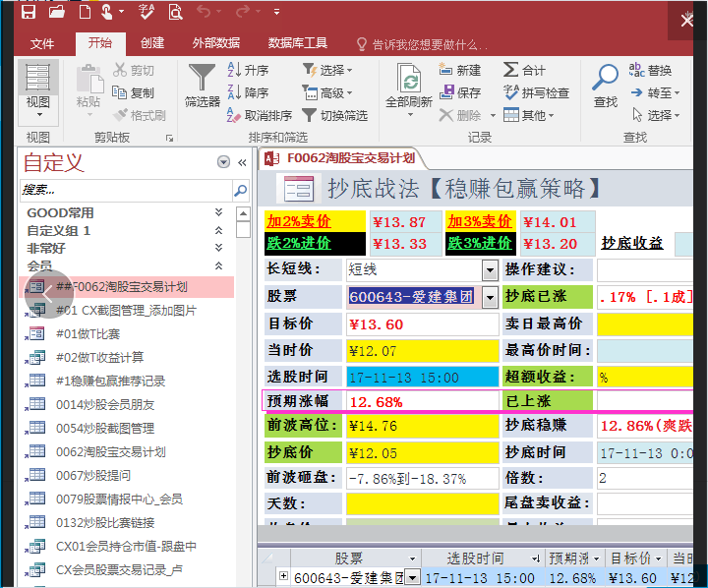Click the Open folder icon in quick access toolbar
Image resolution: width=708 pixels, height=588 pixels.
click(57, 12)
